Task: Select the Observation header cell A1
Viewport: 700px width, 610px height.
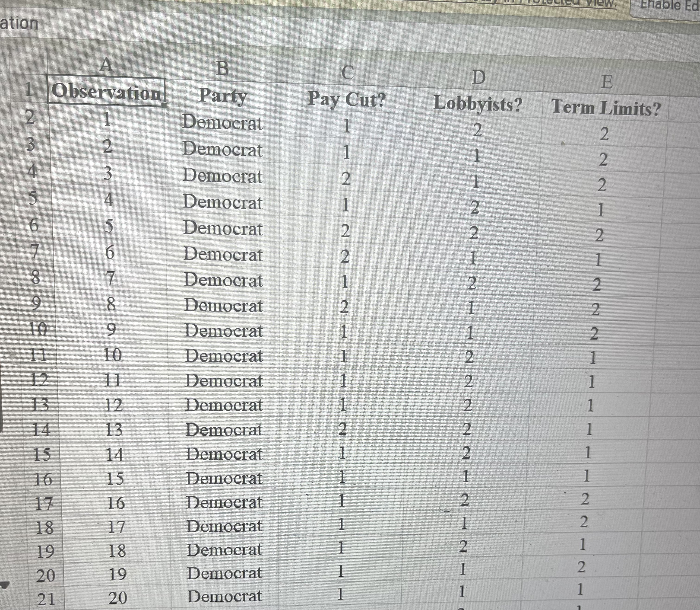Action: (x=106, y=92)
